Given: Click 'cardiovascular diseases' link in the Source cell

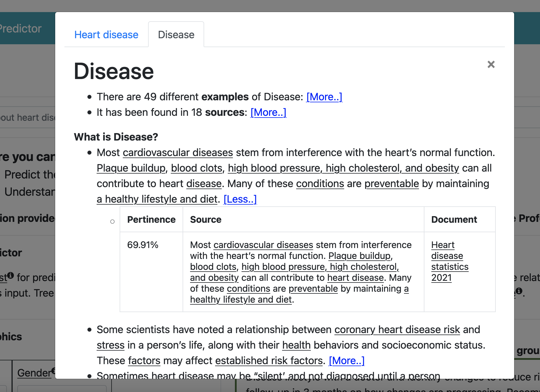Looking at the screenshot, I should [x=263, y=245].
